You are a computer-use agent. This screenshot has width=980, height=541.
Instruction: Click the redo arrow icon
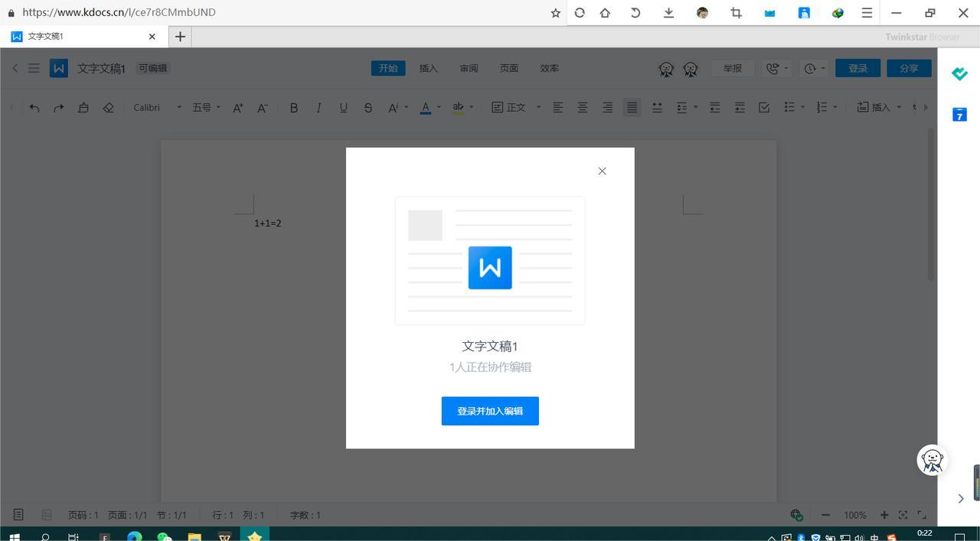click(x=59, y=108)
